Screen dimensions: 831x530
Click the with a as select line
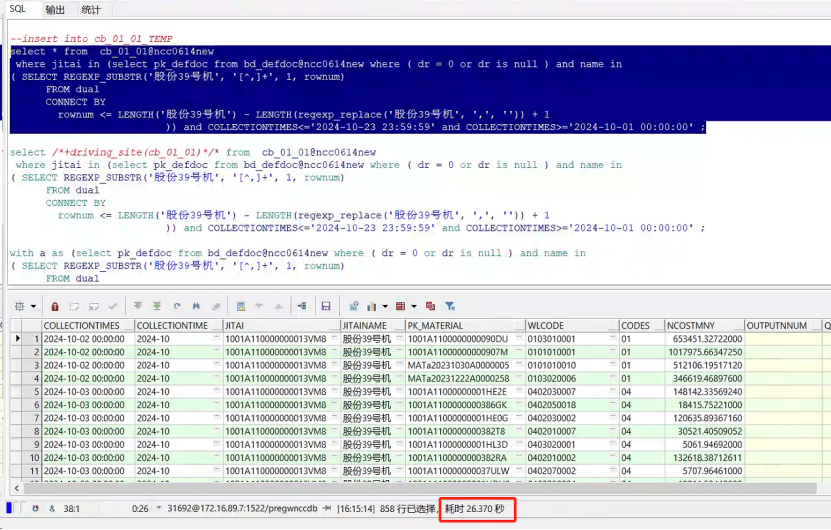[298, 253]
